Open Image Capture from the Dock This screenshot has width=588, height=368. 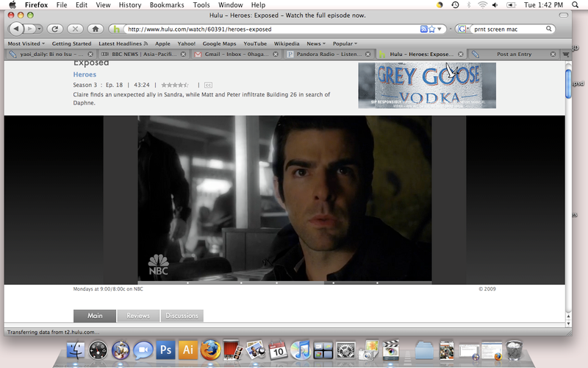(368, 351)
